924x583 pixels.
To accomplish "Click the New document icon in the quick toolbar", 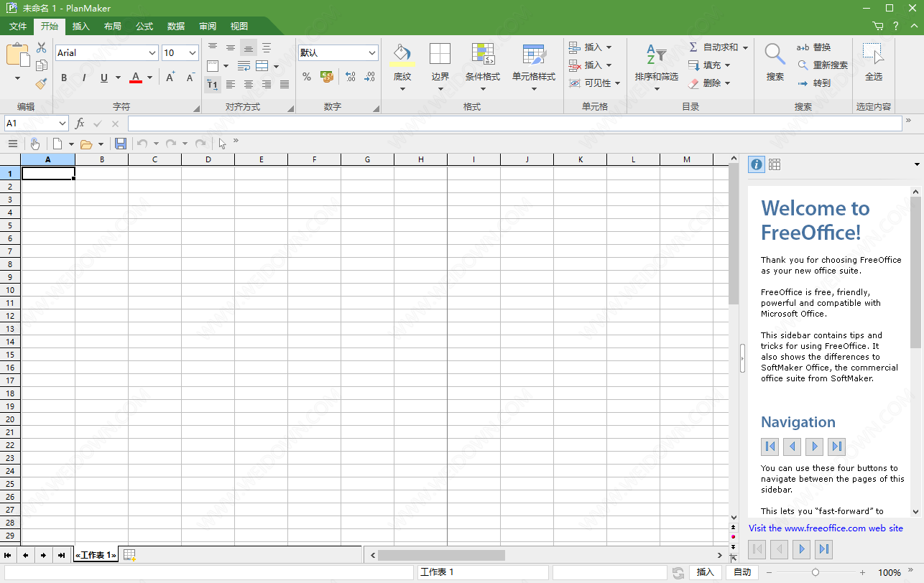I will pos(57,144).
